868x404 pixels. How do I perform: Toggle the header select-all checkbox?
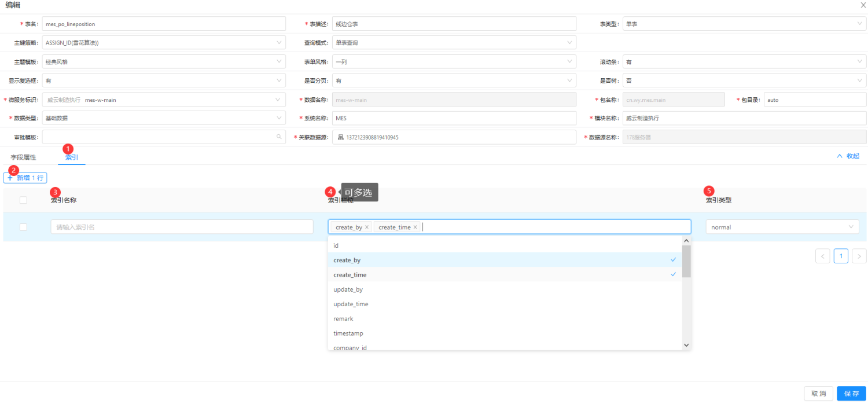23,200
